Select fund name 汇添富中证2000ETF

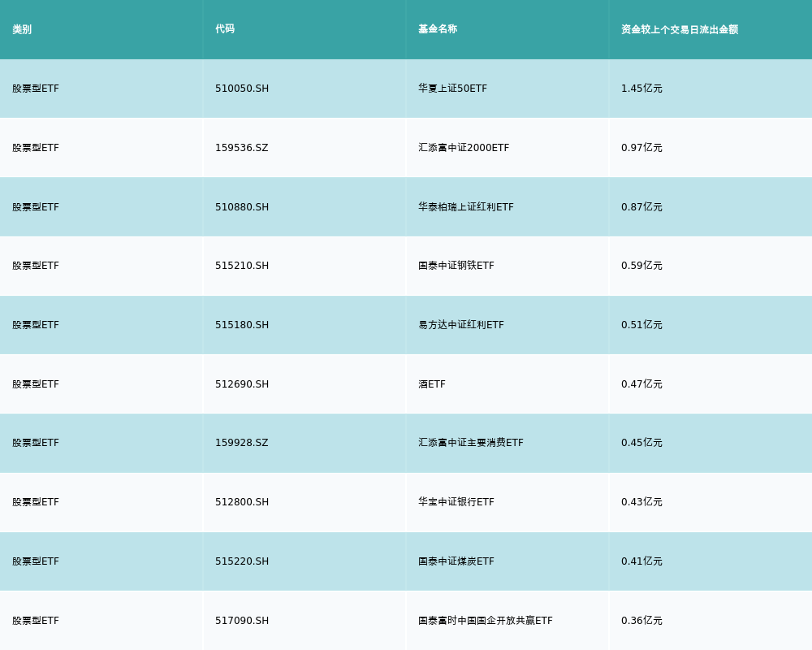click(x=464, y=148)
